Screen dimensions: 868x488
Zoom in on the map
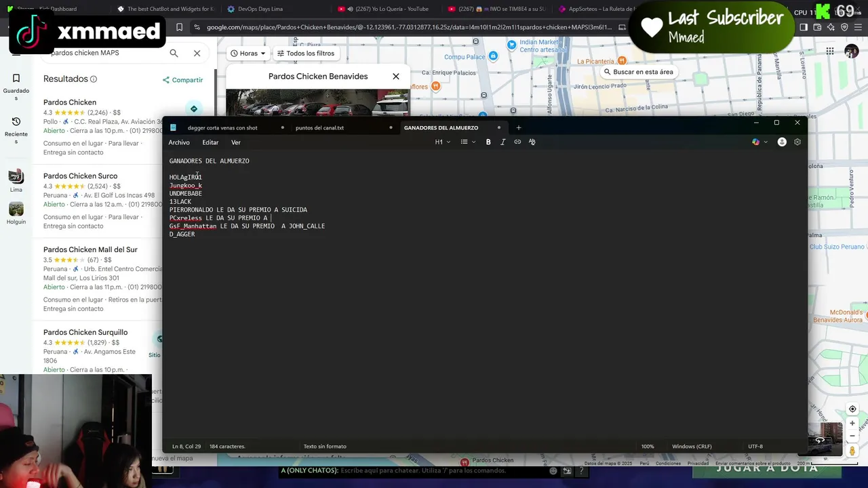[x=852, y=424]
